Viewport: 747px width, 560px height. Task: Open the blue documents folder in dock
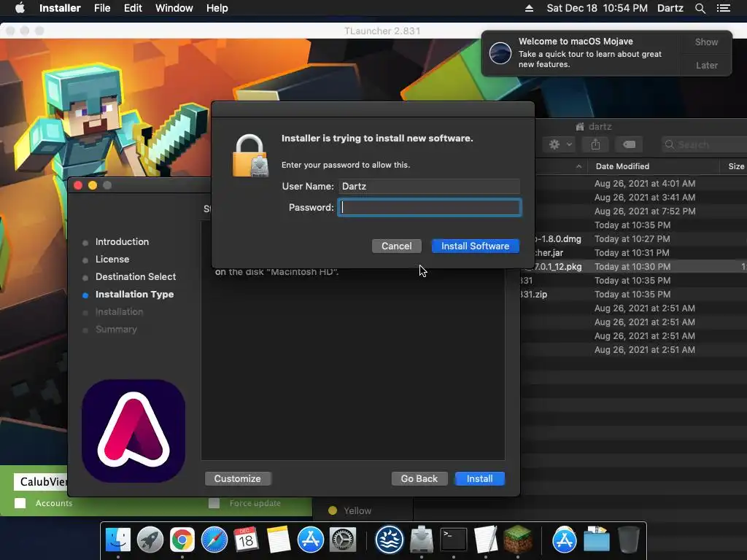[x=597, y=540]
